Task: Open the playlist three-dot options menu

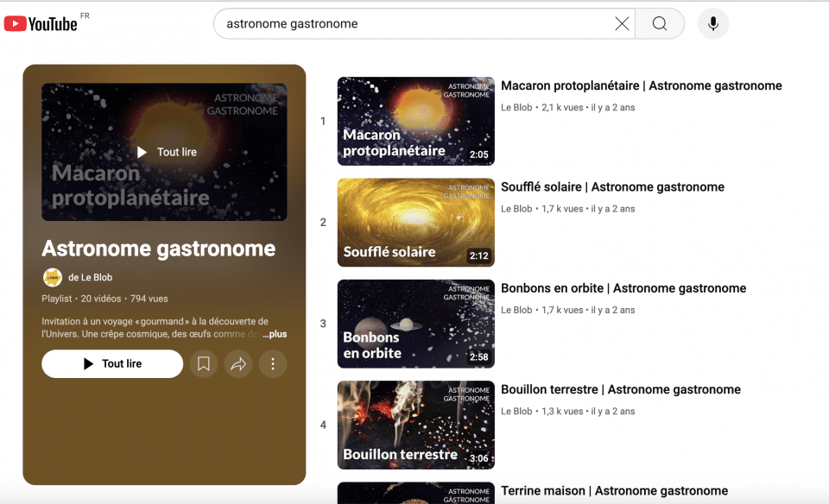Action: click(273, 363)
